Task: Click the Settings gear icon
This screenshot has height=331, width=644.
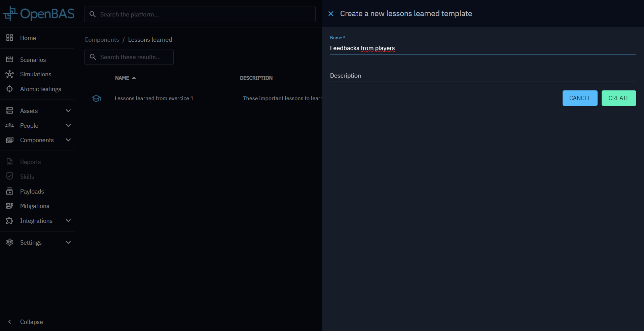Action: point(9,242)
